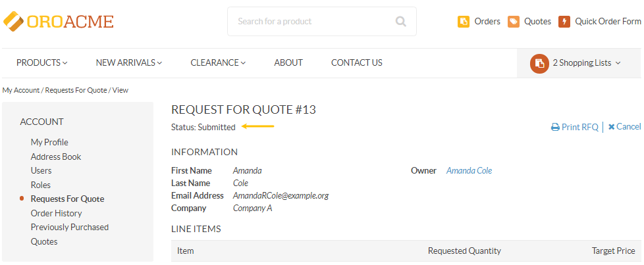This screenshot has width=644, height=265.
Task: Expand the 2 Shopping Lists dropdown
Action: [x=586, y=63]
